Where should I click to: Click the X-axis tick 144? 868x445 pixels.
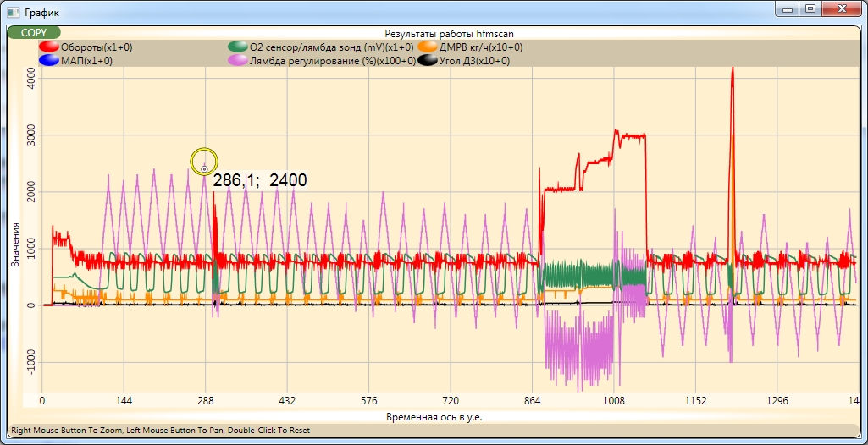124,401
